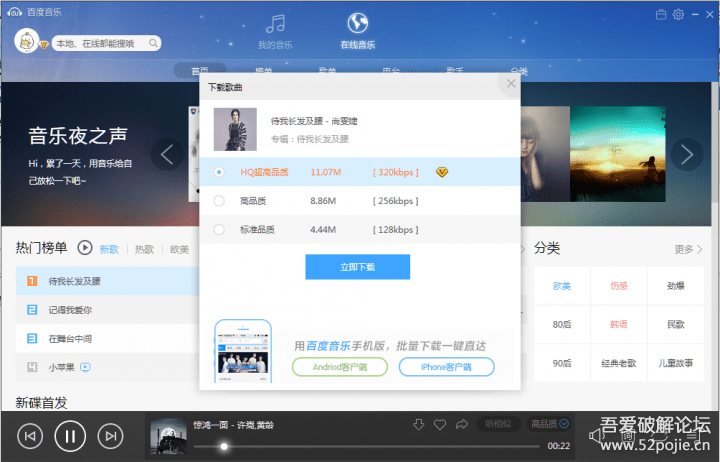Image resolution: width=720 pixels, height=462 pixels.
Task: Open the 经典老歌 category
Action: (x=619, y=363)
